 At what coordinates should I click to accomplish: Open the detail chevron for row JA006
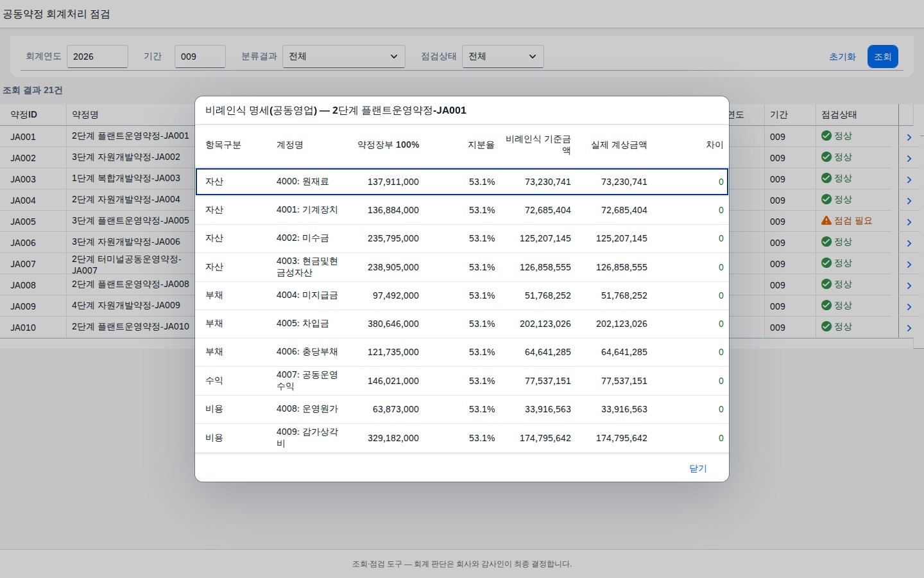click(x=909, y=243)
